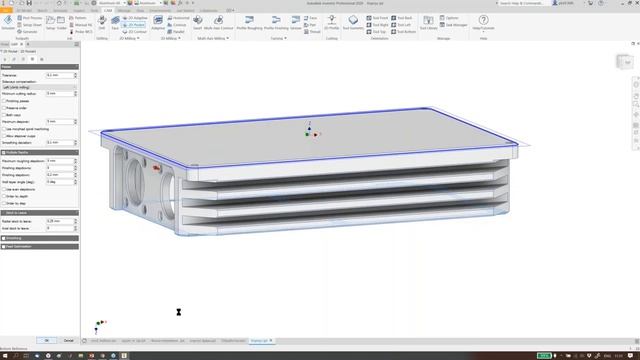The height and width of the screenshot is (360, 640).
Task: Select the 2D Contour operation
Action: (x=134, y=31)
